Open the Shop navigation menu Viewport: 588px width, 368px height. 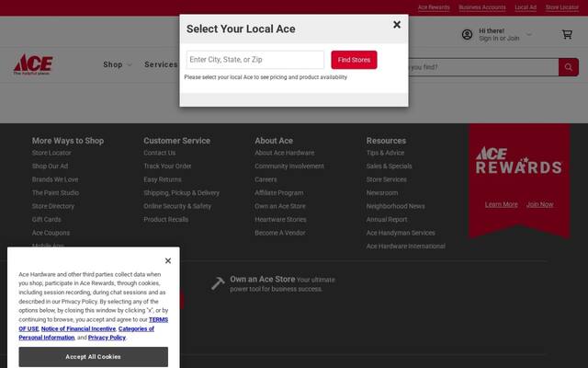pyautogui.click(x=113, y=64)
